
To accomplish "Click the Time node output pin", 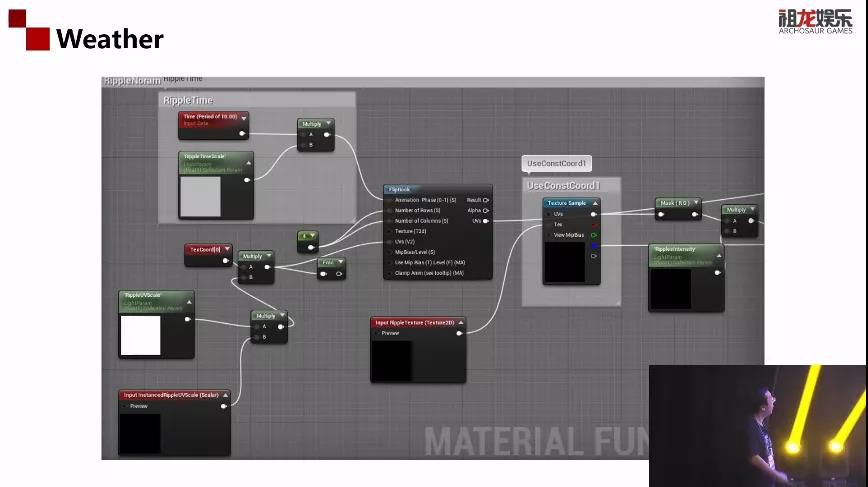I will pos(241,133).
